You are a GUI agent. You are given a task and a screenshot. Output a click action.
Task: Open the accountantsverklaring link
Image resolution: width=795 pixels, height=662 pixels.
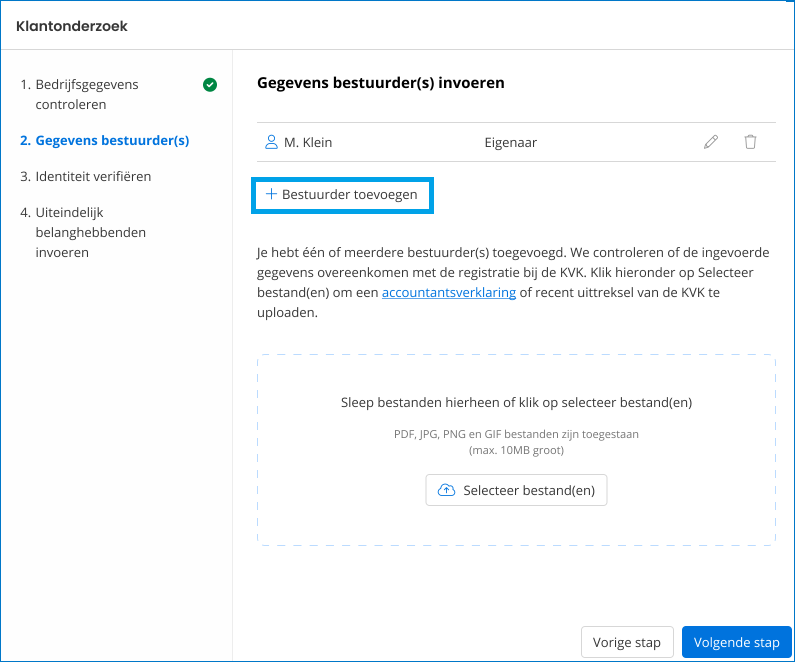(449, 293)
